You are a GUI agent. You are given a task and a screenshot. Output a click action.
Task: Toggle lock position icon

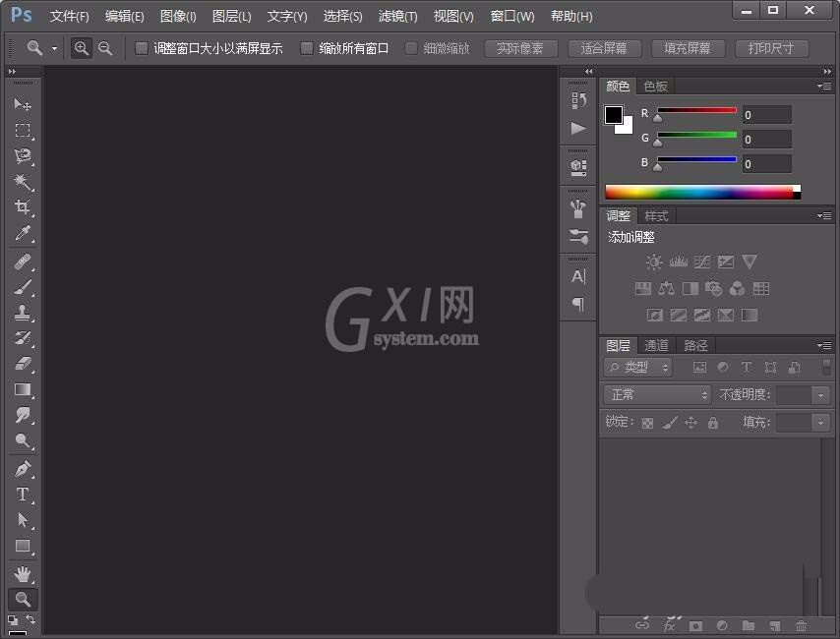click(x=691, y=423)
